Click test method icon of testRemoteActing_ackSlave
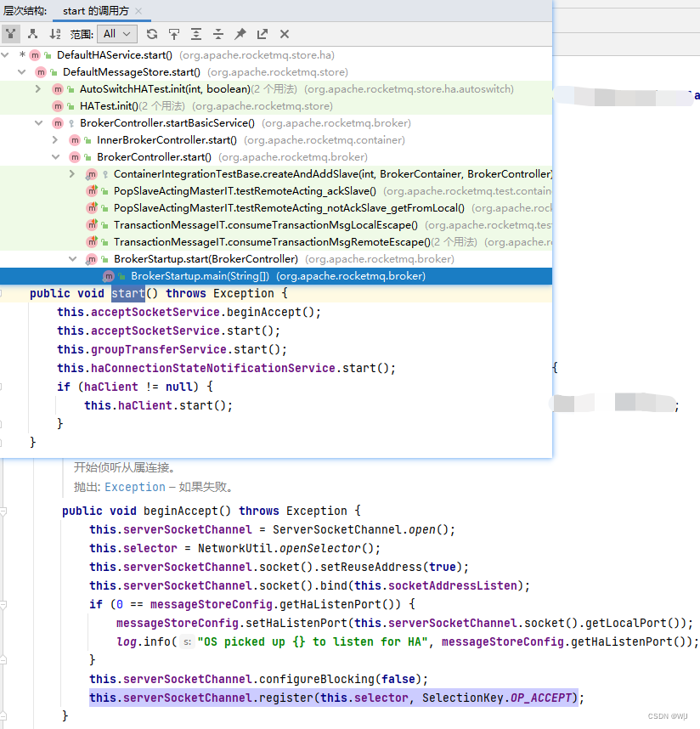This screenshot has height=729, width=700. pos(92,190)
